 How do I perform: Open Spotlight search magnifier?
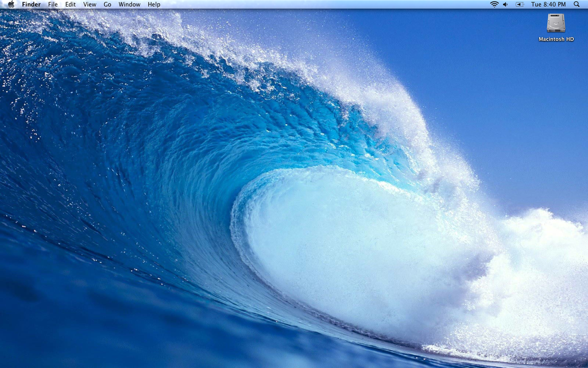pyautogui.click(x=577, y=5)
